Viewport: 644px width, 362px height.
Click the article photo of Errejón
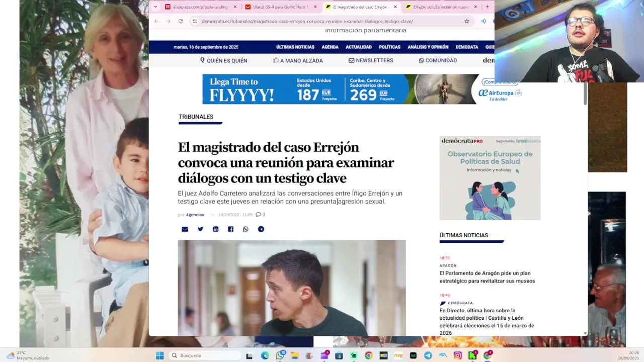click(291, 288)
